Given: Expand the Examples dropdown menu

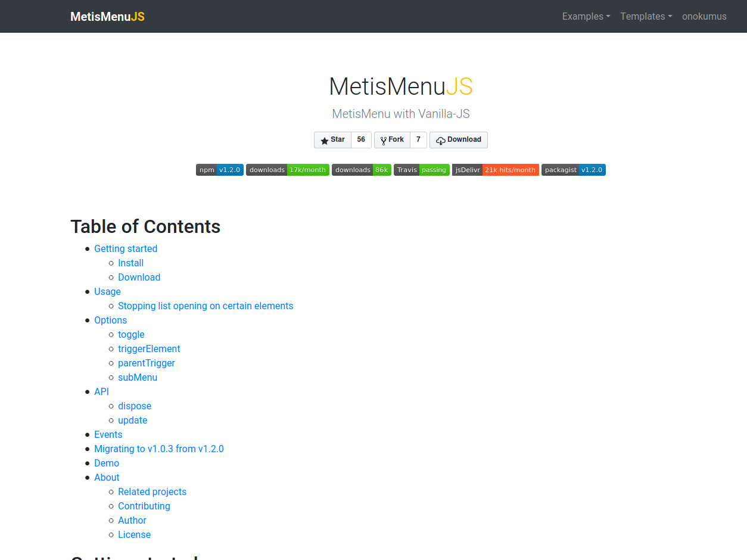Looking at the screenshot, I should tap(586, 17).
